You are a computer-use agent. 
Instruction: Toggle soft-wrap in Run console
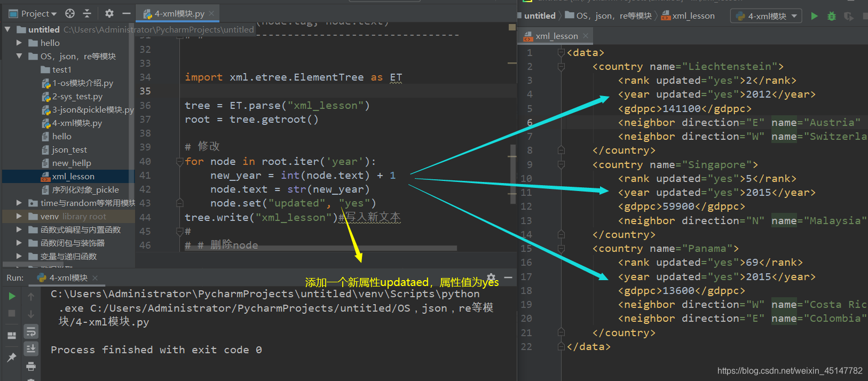31,331
